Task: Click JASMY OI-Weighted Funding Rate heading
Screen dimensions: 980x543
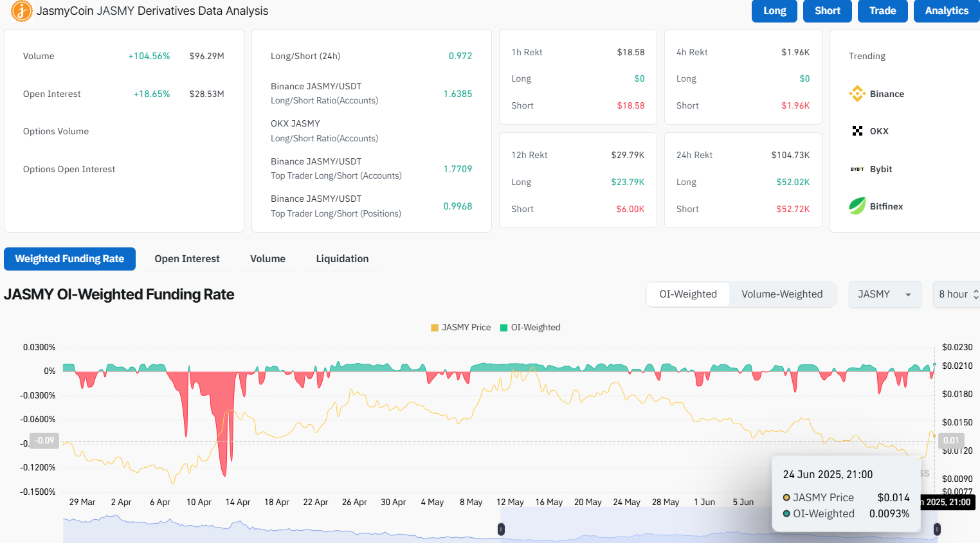Action: click(119, 294)
